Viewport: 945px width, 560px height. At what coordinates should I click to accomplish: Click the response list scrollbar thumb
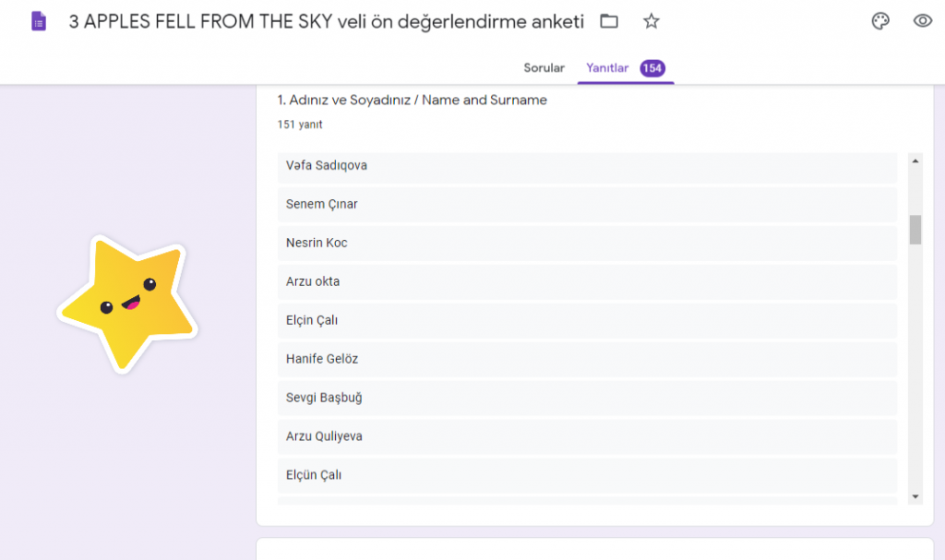pyautogui.click(x=915, y=230)
